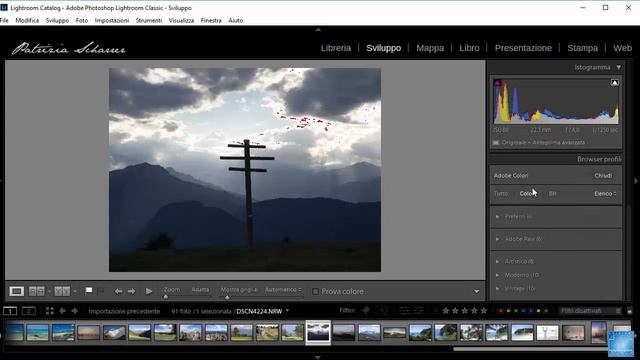This screenshot has width=640, height=360.
Task: Toggle the highlight clipping indicator in histogram
Action: [615, 82]
